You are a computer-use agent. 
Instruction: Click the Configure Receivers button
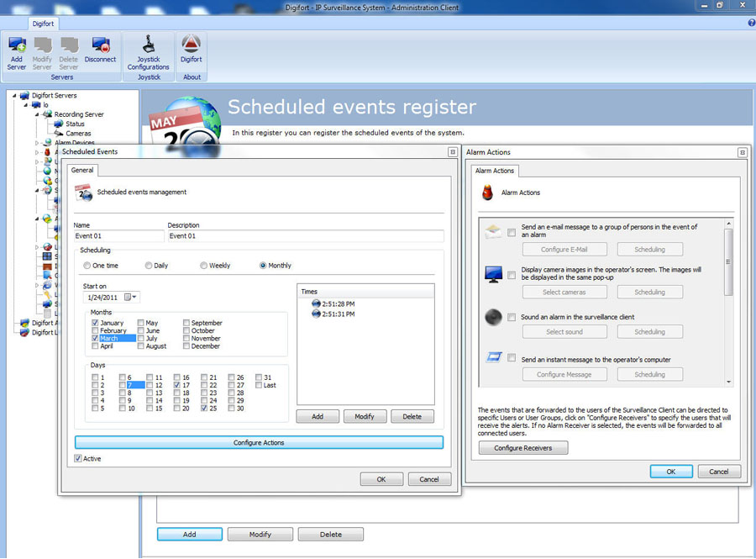click(522, 448)
